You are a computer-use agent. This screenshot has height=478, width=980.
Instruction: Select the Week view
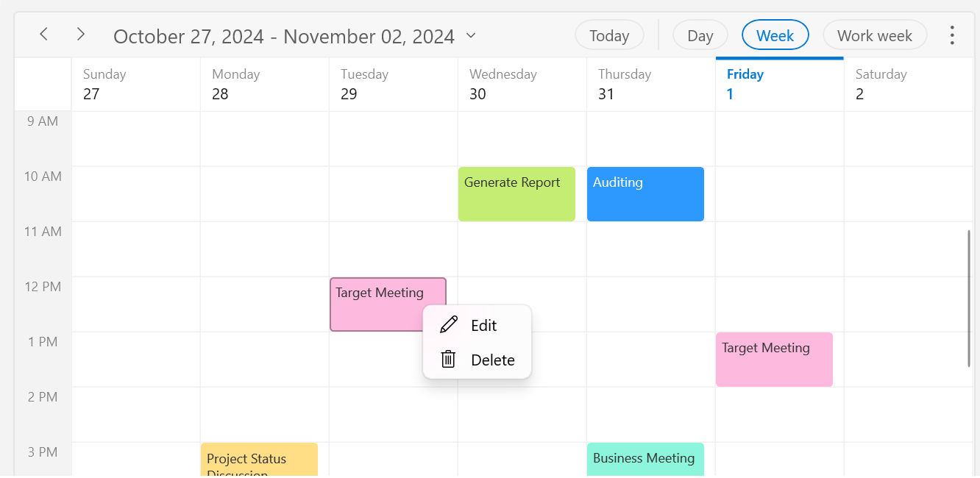pyautogui.click(x=775, y=35)
